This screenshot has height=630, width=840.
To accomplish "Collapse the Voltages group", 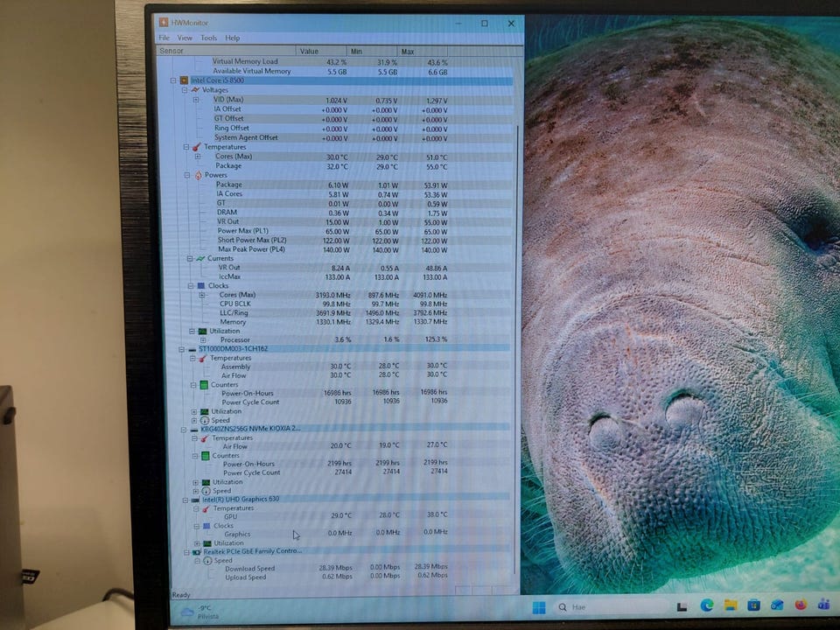I will 185,90.
